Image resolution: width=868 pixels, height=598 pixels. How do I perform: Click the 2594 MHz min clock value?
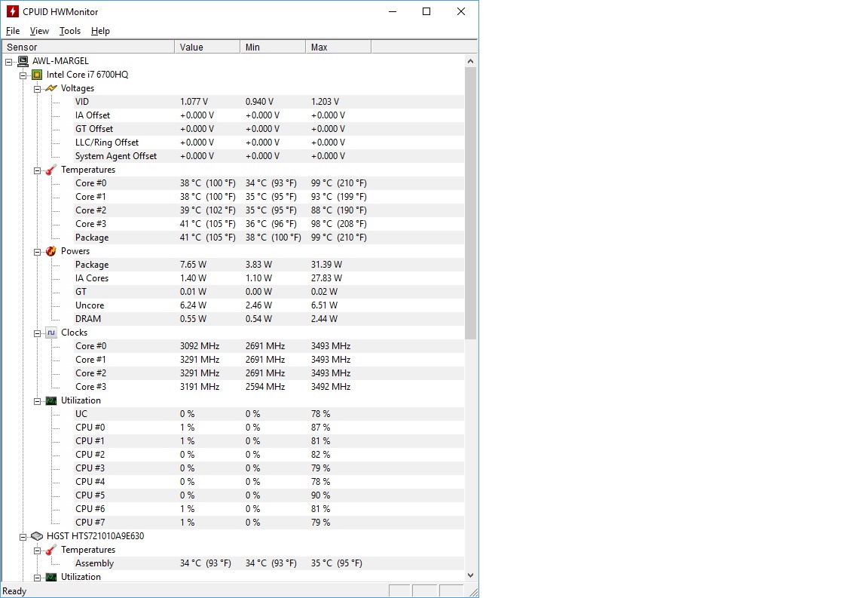(x=265, y=387)
